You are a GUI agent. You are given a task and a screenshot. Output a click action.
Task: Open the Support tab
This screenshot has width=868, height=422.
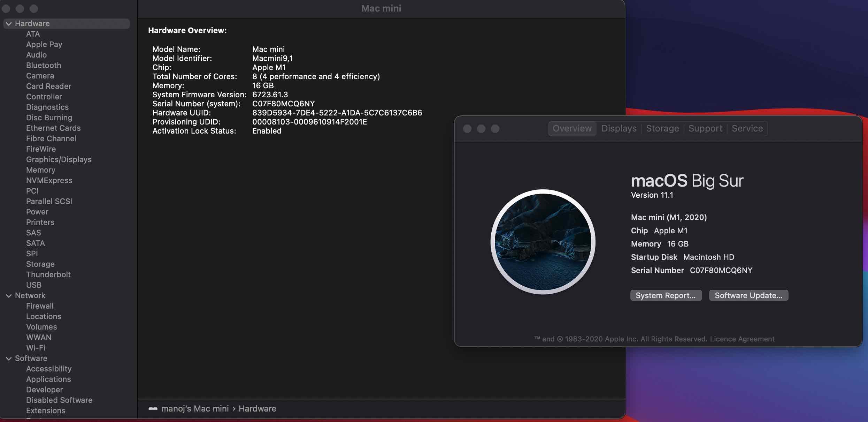point(705,128)
